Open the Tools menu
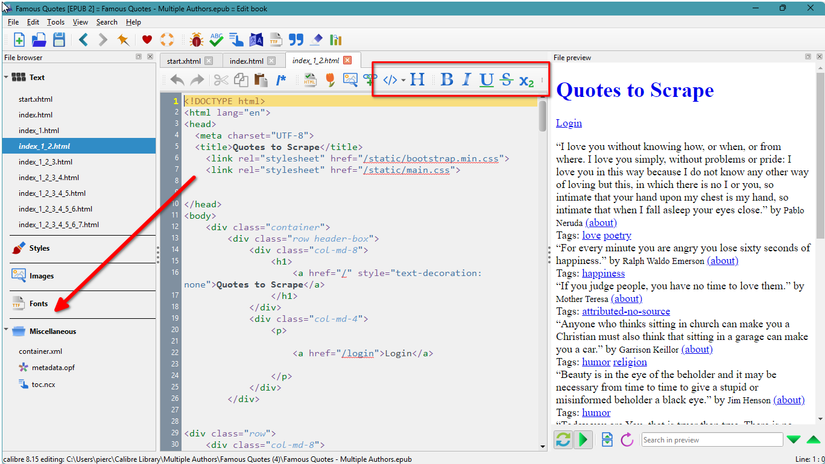The width and height of the screenshot is (825, 464). pyautogui.click(x=56, y=22)
